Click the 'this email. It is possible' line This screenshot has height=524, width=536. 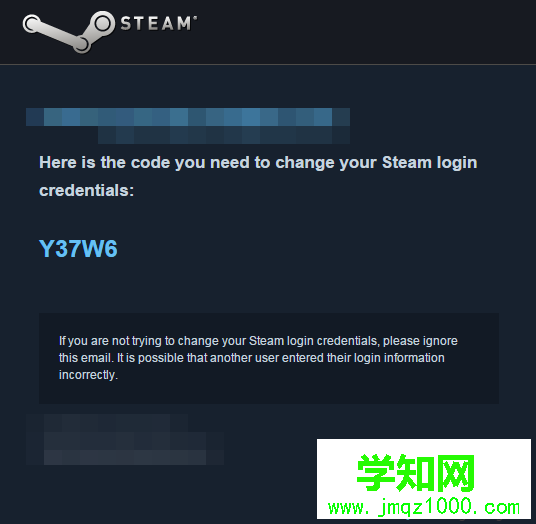(252, 358)
